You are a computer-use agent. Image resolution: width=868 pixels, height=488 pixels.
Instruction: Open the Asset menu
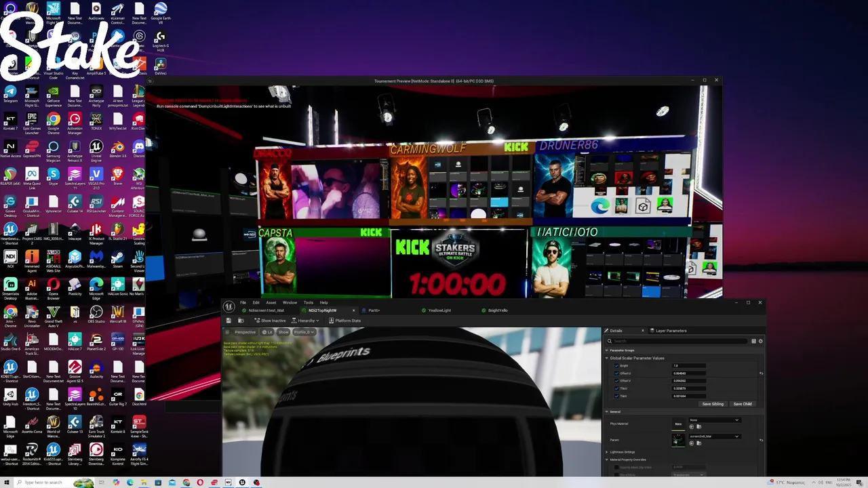(271, 302)
